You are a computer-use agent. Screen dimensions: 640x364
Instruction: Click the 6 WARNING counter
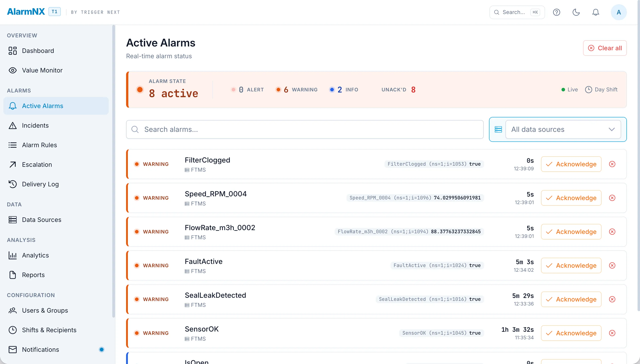(296, 90)
